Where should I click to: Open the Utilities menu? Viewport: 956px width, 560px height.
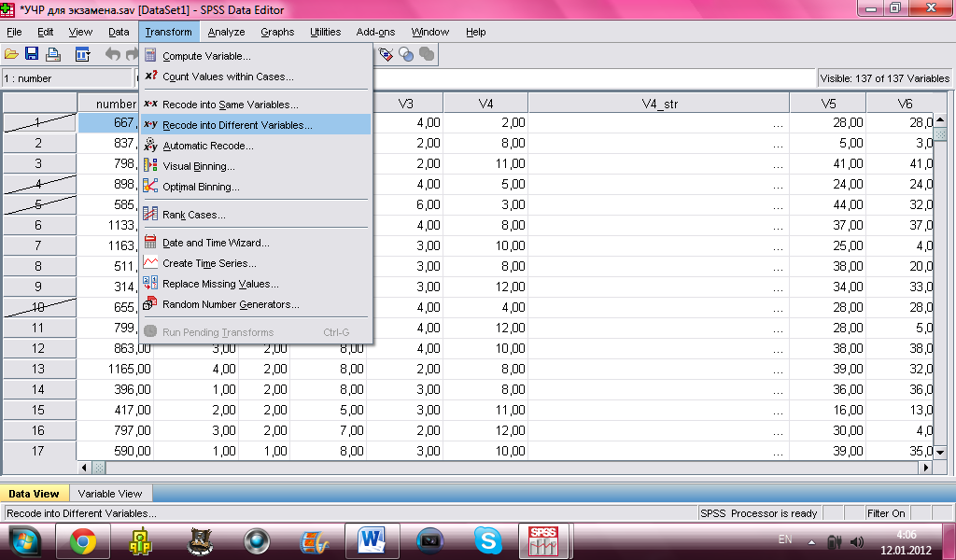pyautogui.click(x=326, y=33)
